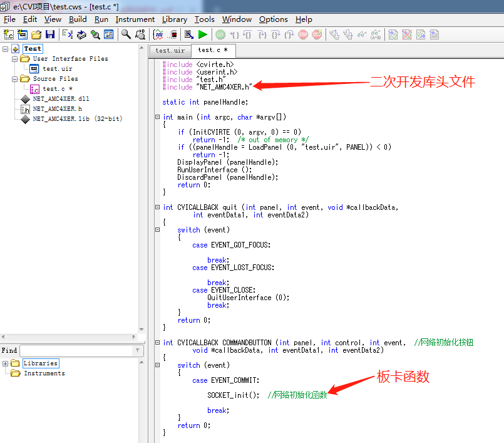Click the green GO continue execution icon
The width and height of the screenshot is (504, 443).
[x=220, y=34]
